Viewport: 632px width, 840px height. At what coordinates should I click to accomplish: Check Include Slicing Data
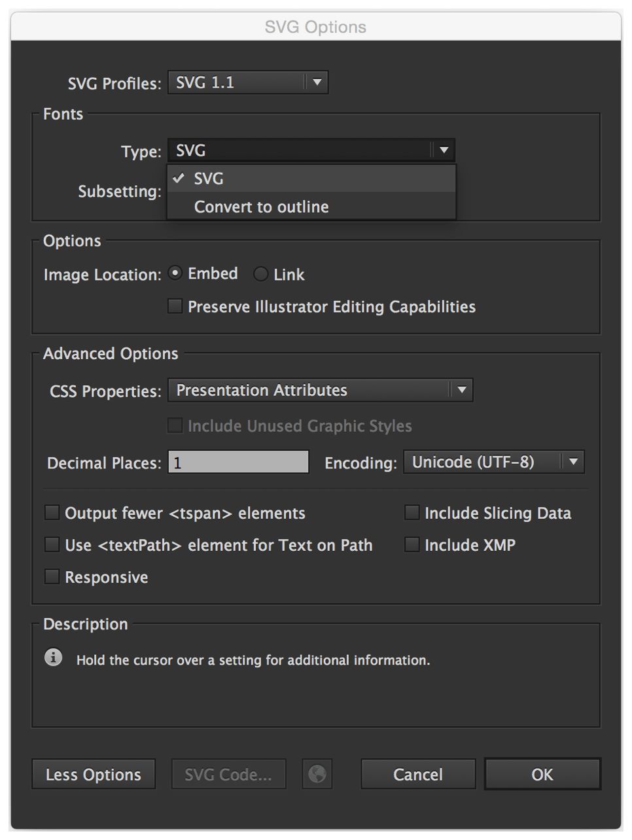412,512
